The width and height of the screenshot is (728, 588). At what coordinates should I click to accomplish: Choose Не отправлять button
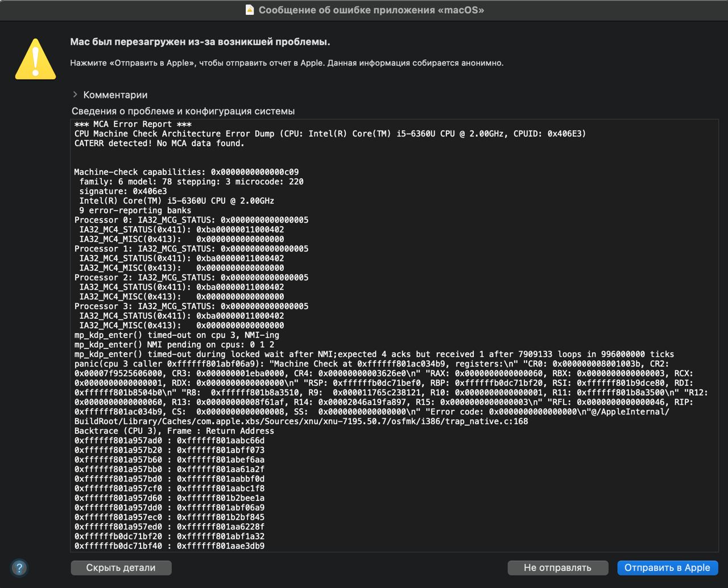(557, 568)
